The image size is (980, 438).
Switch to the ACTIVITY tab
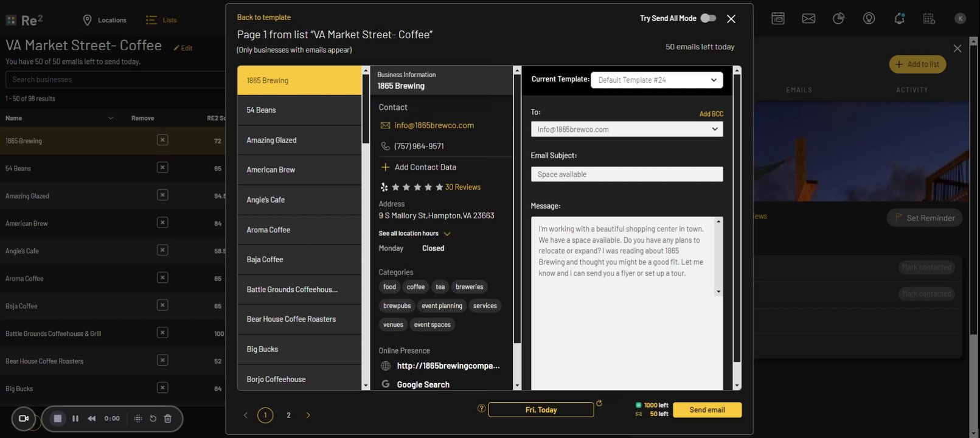tap(912, 89)
